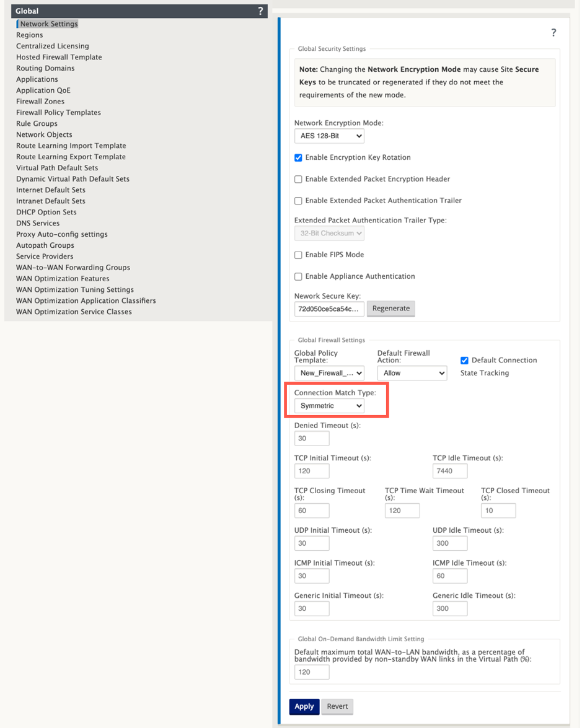Open the help icon above Global Security Settings

click(553, 32)
